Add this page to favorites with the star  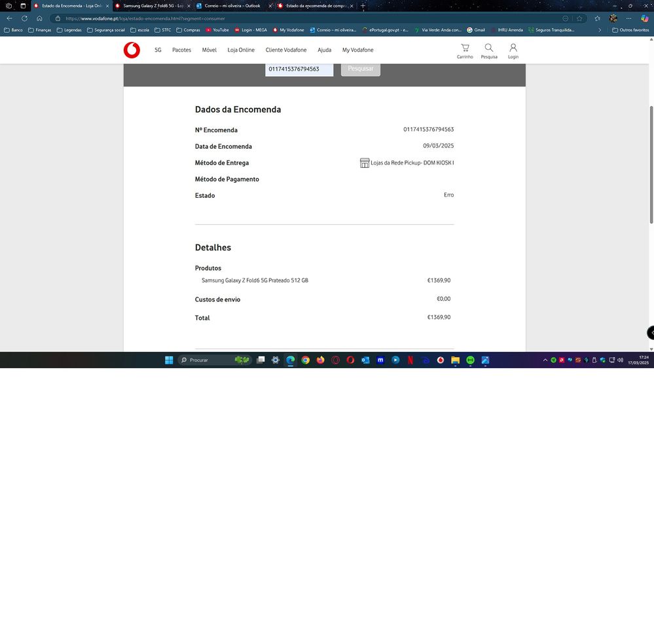[x=579, y=18]
